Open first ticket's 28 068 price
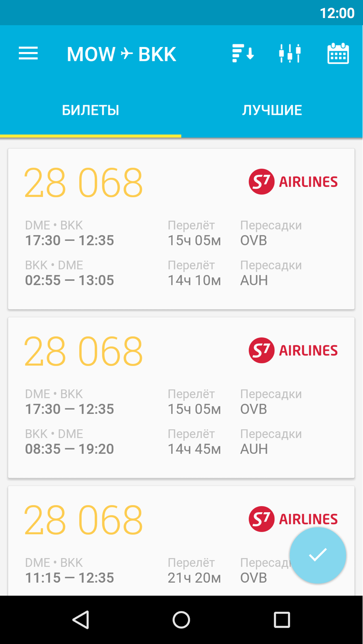The width and height of the screenshot is (363, 644). 84,183
